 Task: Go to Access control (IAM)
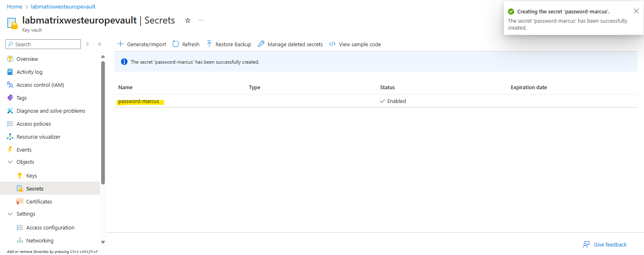tap(40, 85)
